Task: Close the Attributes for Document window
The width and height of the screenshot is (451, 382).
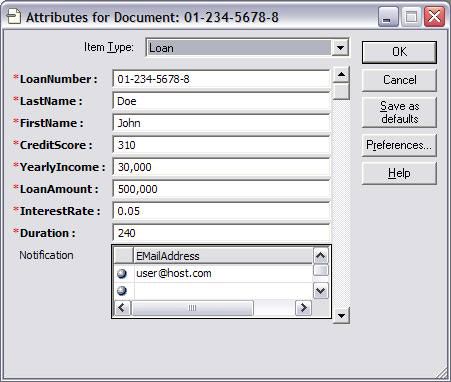Action: coord(434,17)
